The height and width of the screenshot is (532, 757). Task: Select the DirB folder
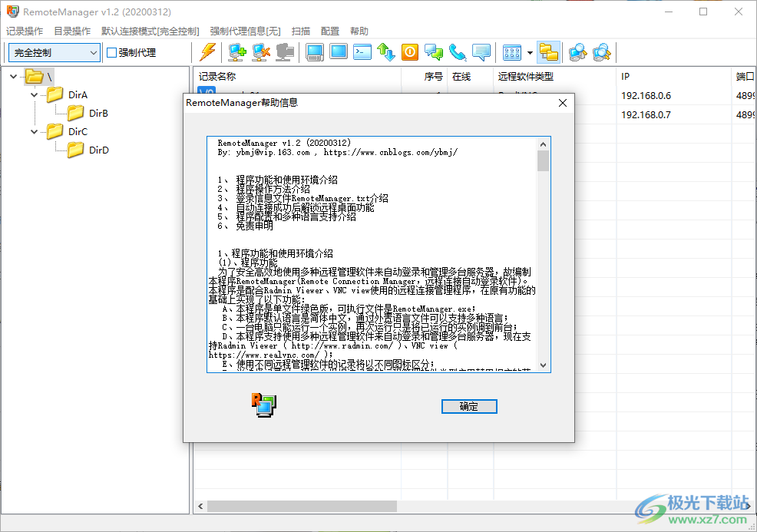point(98,113)
